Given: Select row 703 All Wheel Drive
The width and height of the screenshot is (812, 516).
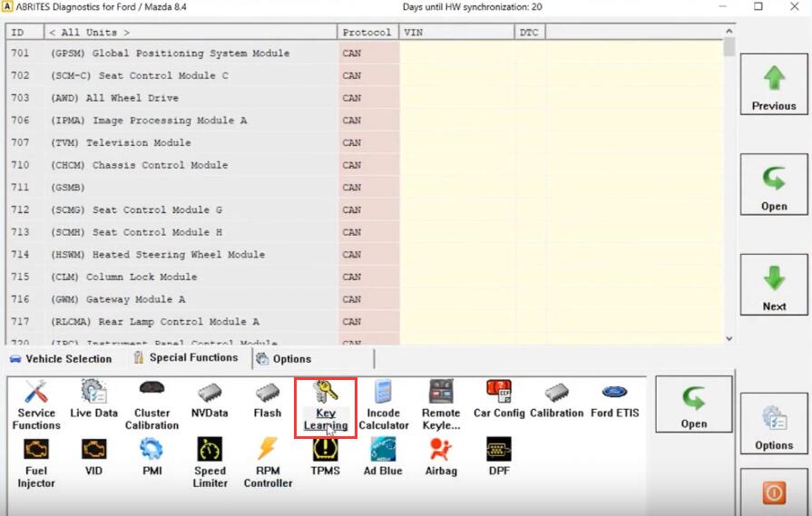Looking at the screenshot, I should click(x=365, y=98).
